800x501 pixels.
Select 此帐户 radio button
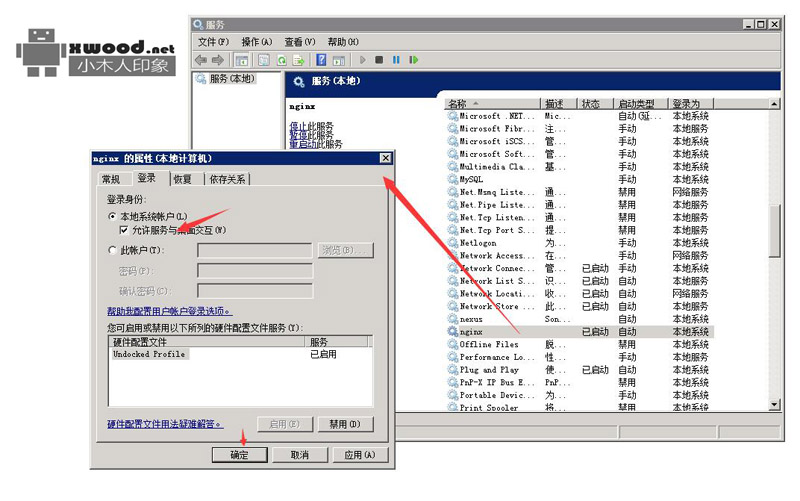coord(112,250)
